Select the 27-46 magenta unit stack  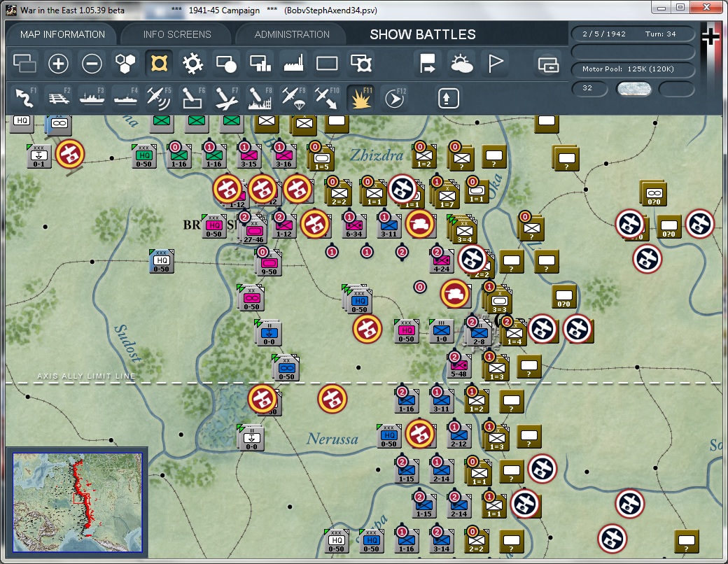[253, 231]
